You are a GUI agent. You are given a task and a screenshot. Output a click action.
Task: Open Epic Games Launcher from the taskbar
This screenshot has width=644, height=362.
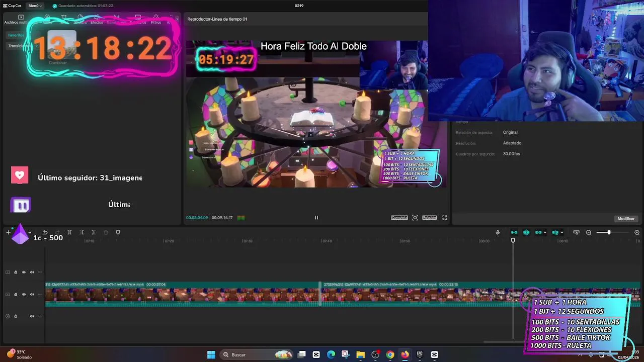click(420, 354)
